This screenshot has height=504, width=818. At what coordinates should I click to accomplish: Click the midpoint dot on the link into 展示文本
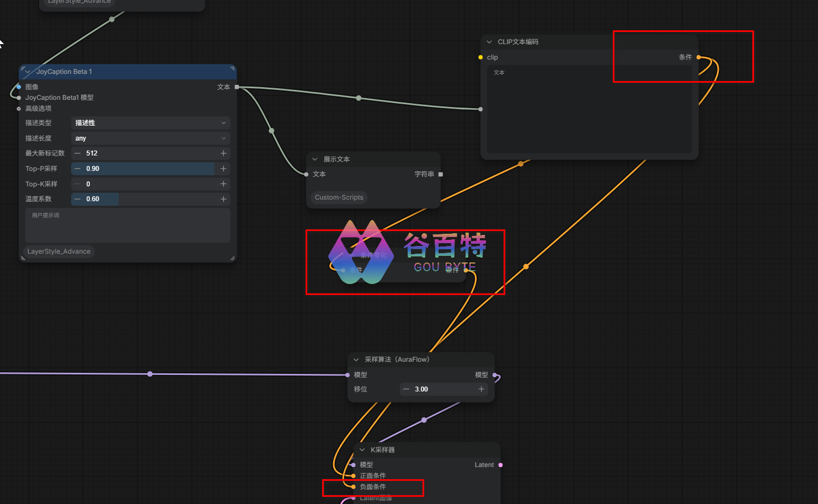[x=271, y=131]
